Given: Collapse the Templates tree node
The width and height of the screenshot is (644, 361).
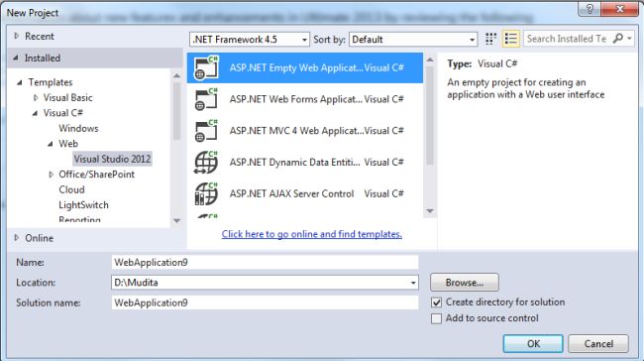Looking at the screenshot, I should [x=19, y=82].
